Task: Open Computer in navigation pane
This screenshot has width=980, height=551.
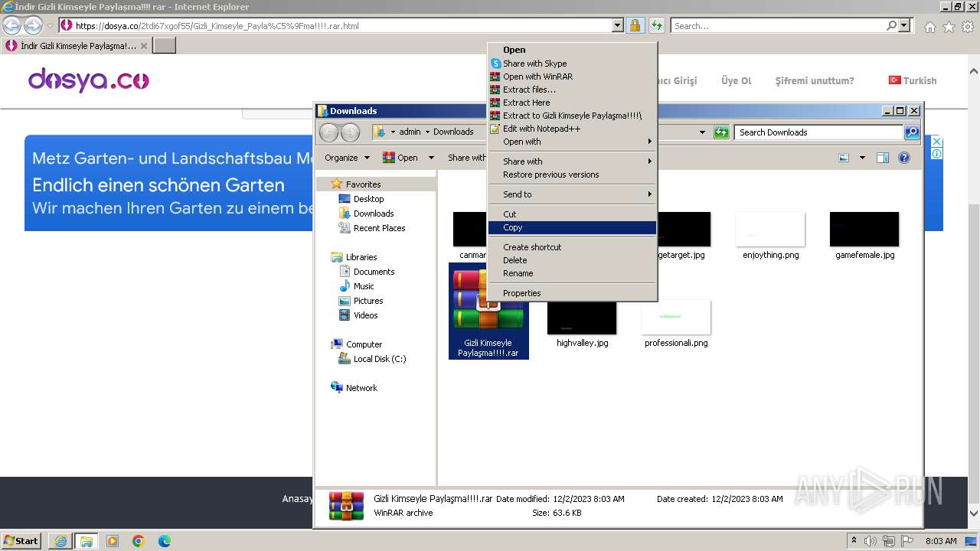Action: tap(364, 344)
